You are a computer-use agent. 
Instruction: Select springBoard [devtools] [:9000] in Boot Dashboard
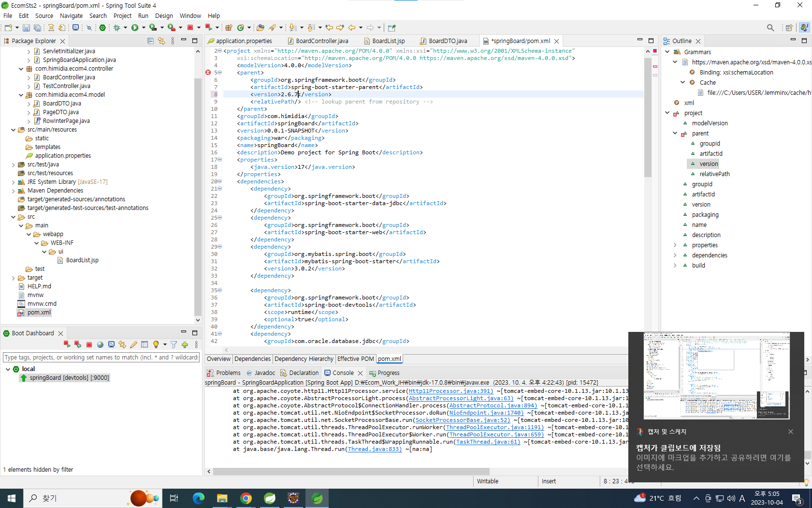coord(65,378)
